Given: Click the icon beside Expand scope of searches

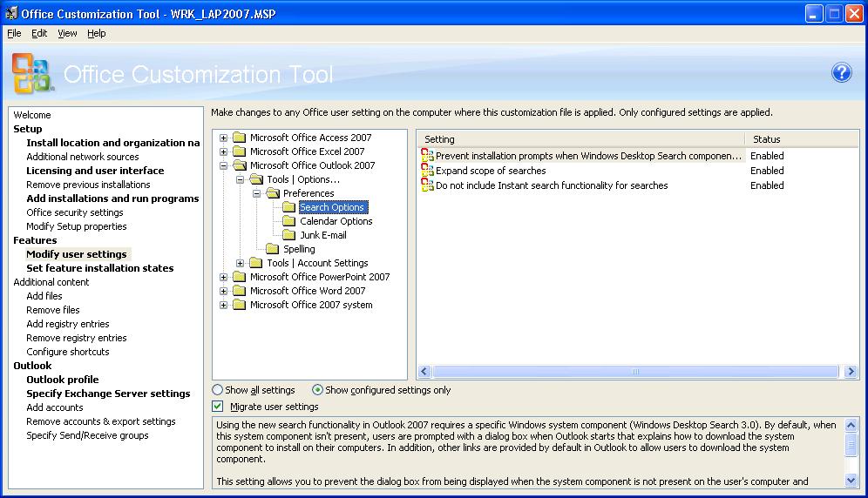Looking at the screenshot, I should tap(427, 170).
